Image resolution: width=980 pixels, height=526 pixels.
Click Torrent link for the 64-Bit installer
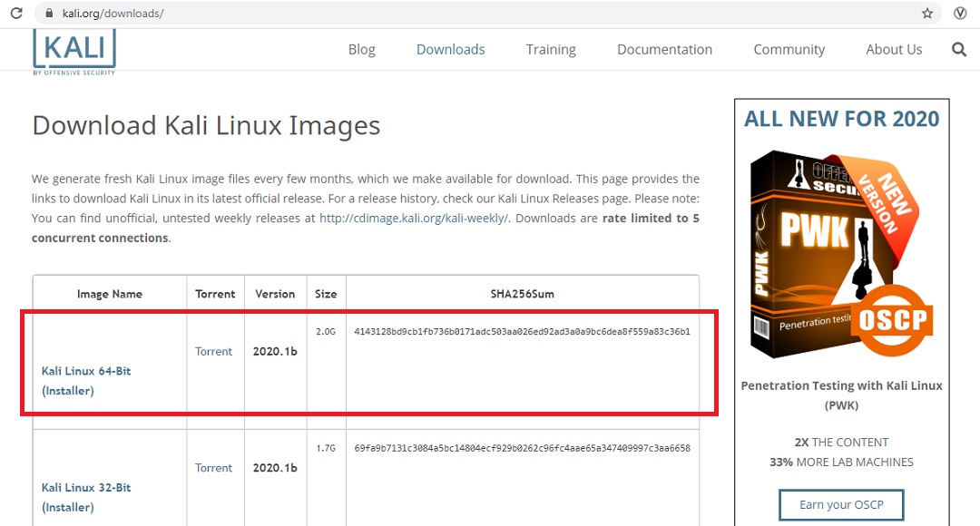tap(213, 351)
